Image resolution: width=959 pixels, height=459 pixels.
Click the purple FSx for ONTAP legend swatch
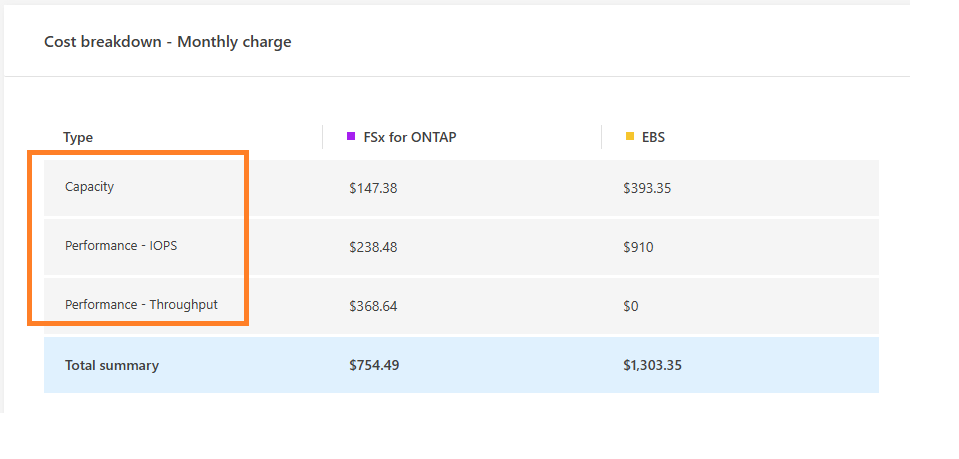point(351,136)
